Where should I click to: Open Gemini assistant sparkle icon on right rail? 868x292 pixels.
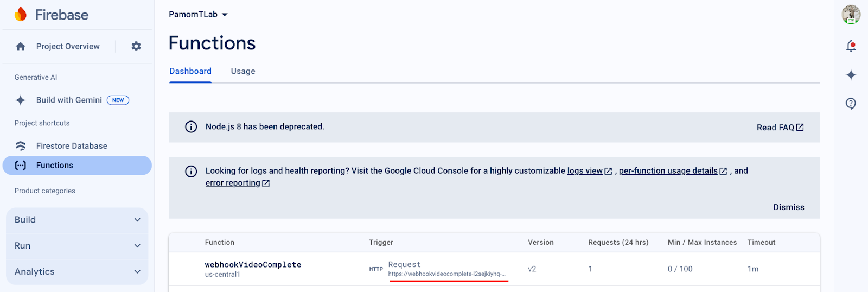coord(851,75)
